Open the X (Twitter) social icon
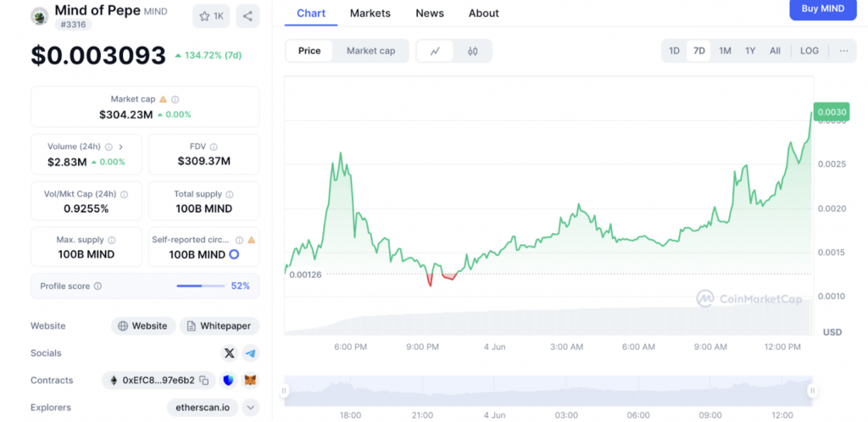The width and height of the screenshot is (868, 422). tap(229, 353)
